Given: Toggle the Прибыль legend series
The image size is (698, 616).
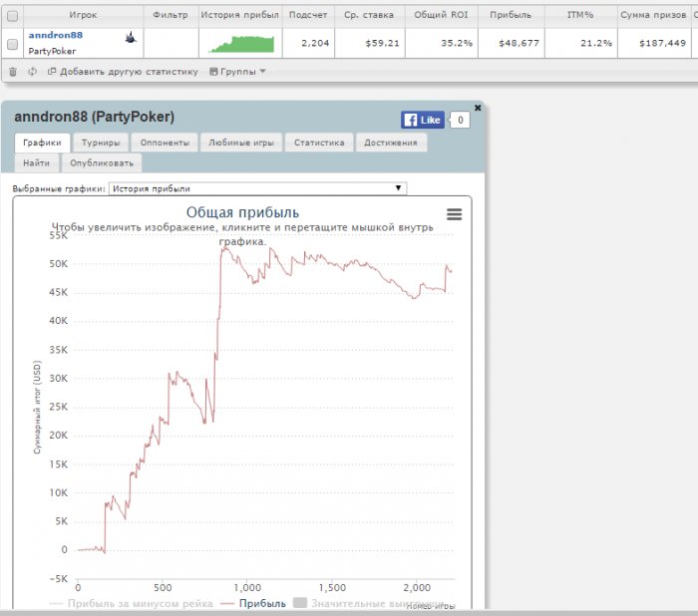Looking at the screenshot, I should (253, 603).
